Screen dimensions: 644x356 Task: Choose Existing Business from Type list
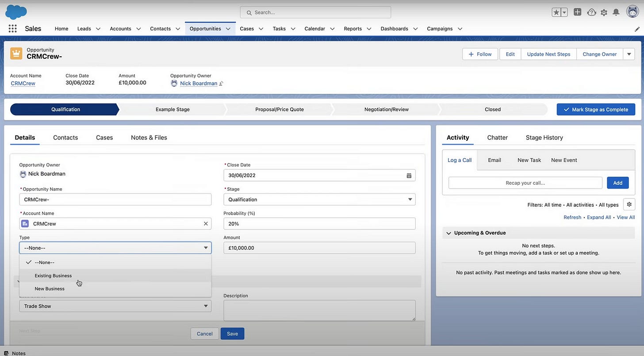115,275
